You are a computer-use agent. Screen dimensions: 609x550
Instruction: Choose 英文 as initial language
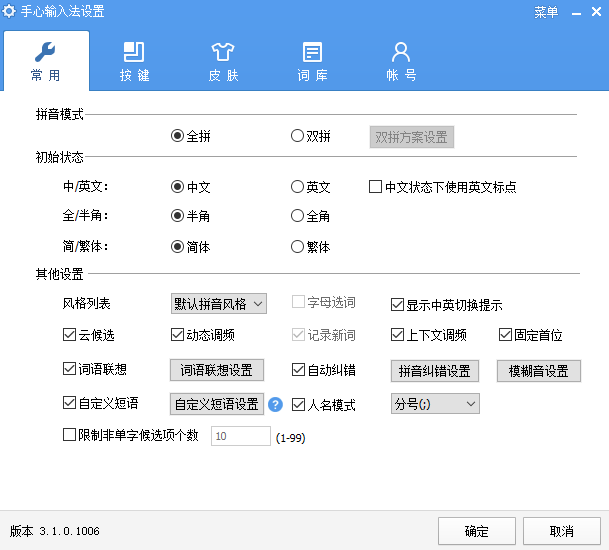pyautogui.click(x=297, y=187)
